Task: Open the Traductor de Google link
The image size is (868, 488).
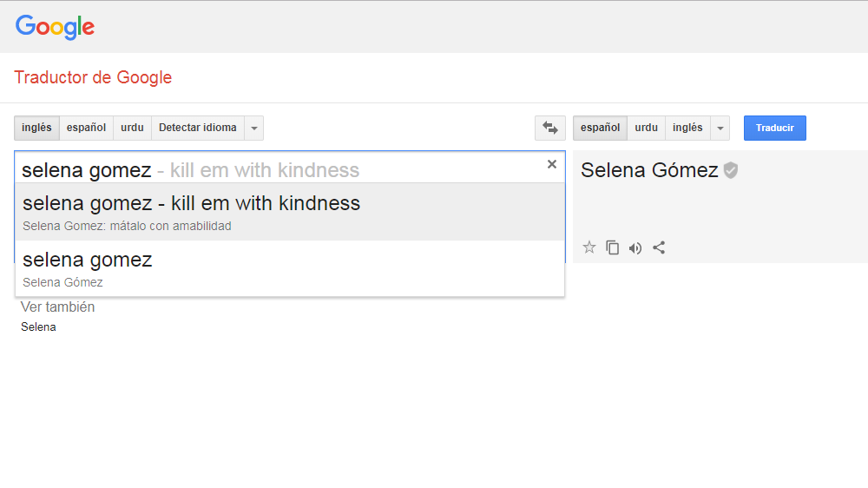Action: click(x=93, y=77)
